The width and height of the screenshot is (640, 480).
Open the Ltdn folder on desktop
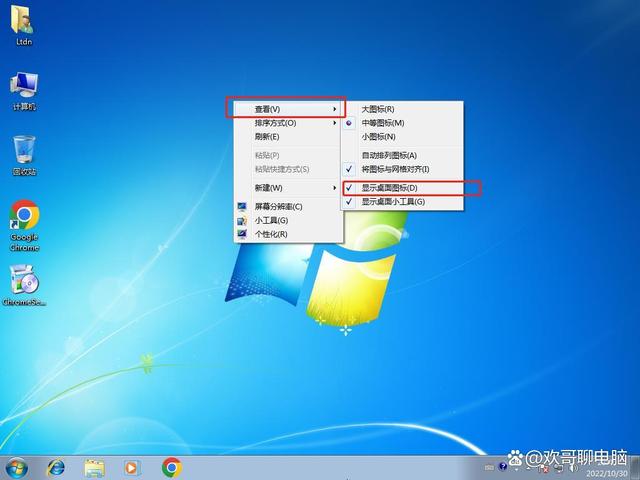click(24, 24)
